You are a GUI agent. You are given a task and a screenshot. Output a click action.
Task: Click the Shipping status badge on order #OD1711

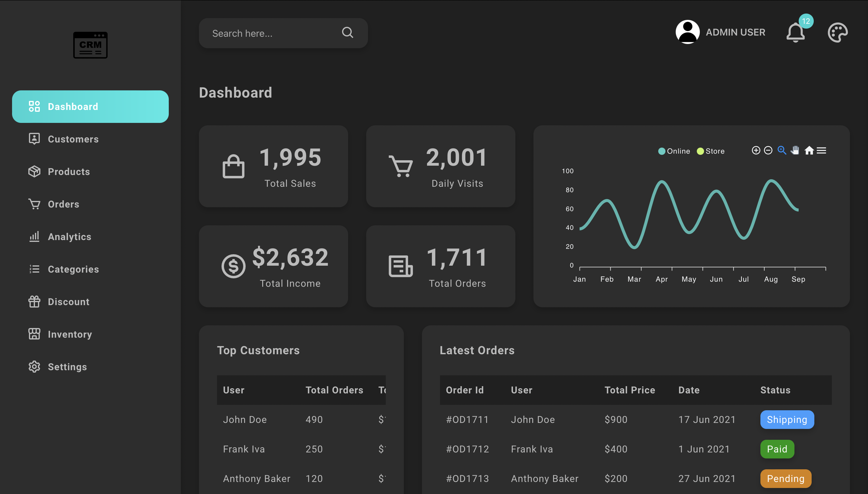[x=787, y=419]
